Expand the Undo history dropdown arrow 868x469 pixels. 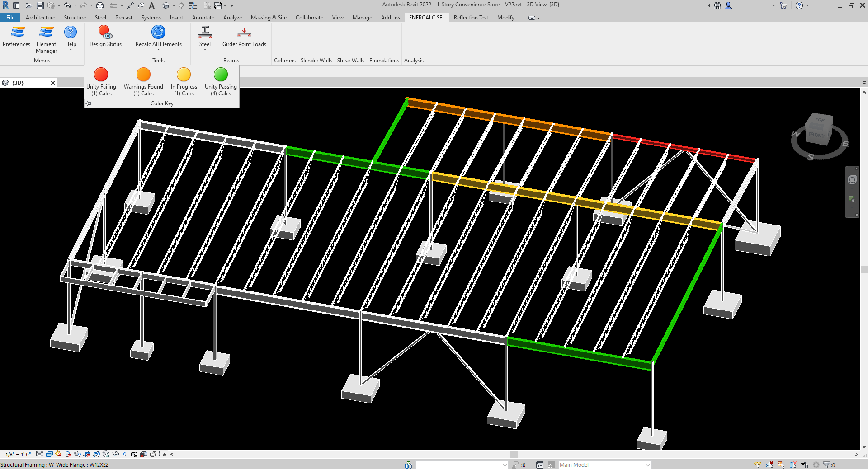75,5
